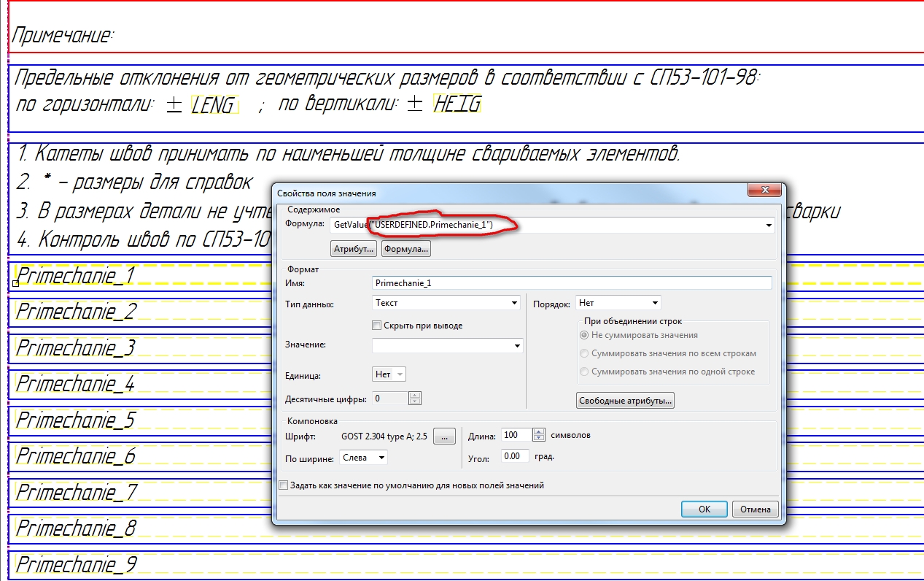
Task: Click the text line about Катеты швов
Action: [349, 155]
